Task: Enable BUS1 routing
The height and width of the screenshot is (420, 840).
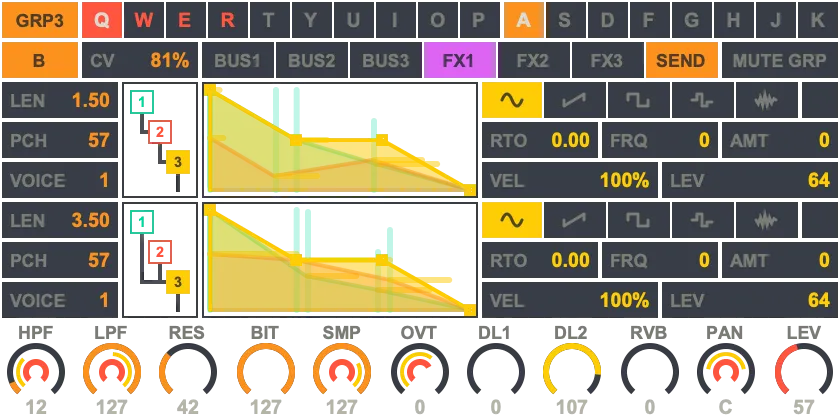Action: coord(237,61)
